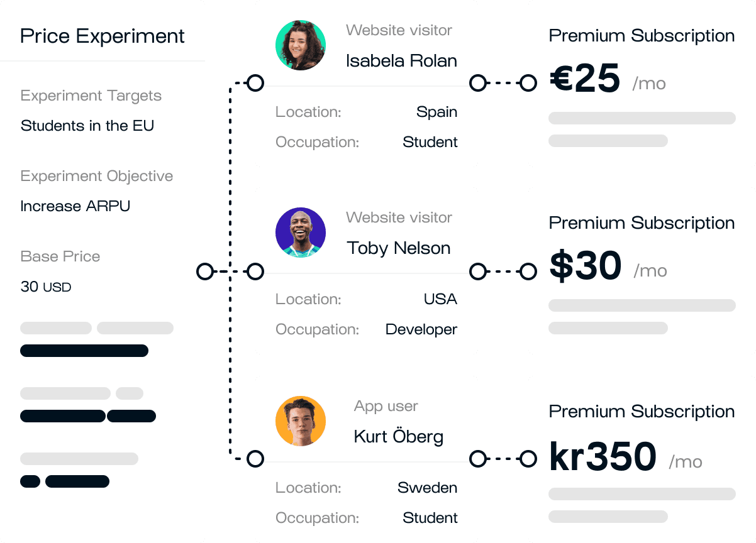The image size is (756, 543).
Task: Click the dark bar under Base Price
Action: 84,351
